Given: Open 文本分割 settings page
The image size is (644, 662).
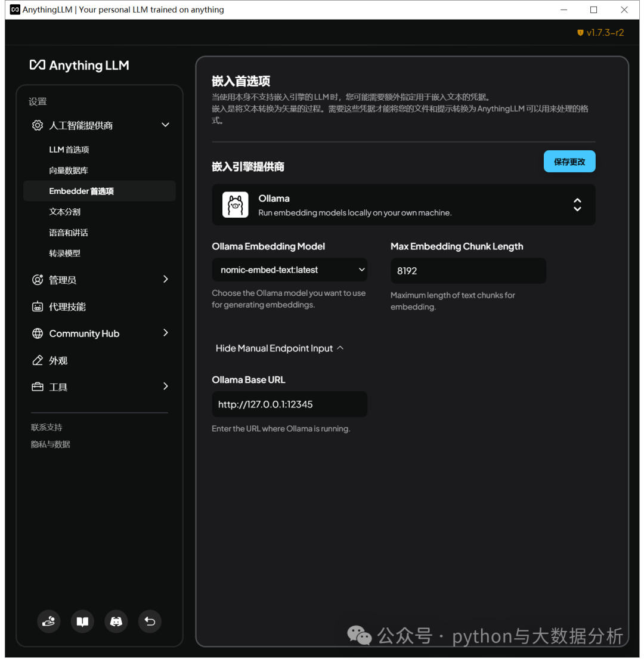Looking at the screenshot, I should (64, 212).
